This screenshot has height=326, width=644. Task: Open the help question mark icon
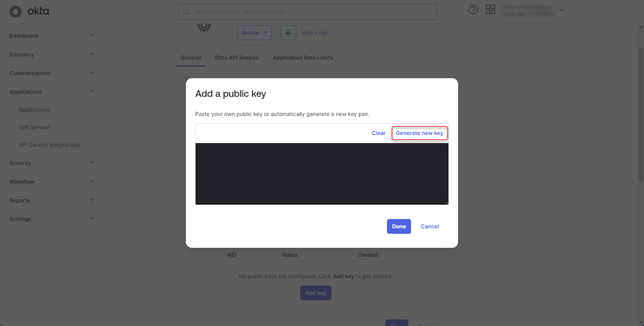tap(473, 10)
